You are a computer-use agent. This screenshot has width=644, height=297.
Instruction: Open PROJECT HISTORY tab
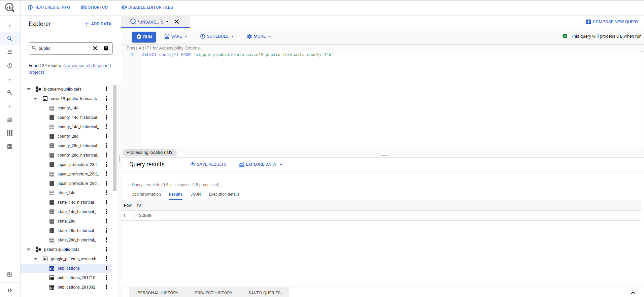213,293
